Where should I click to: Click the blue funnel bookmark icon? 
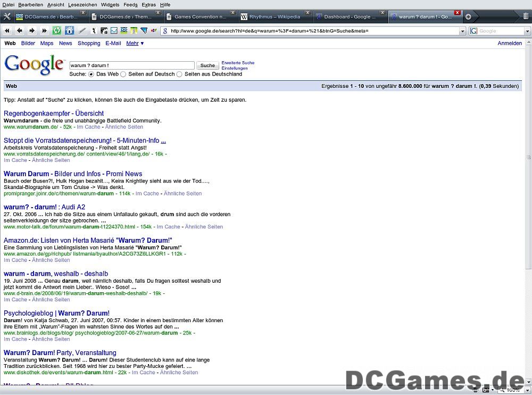point(144,31)
